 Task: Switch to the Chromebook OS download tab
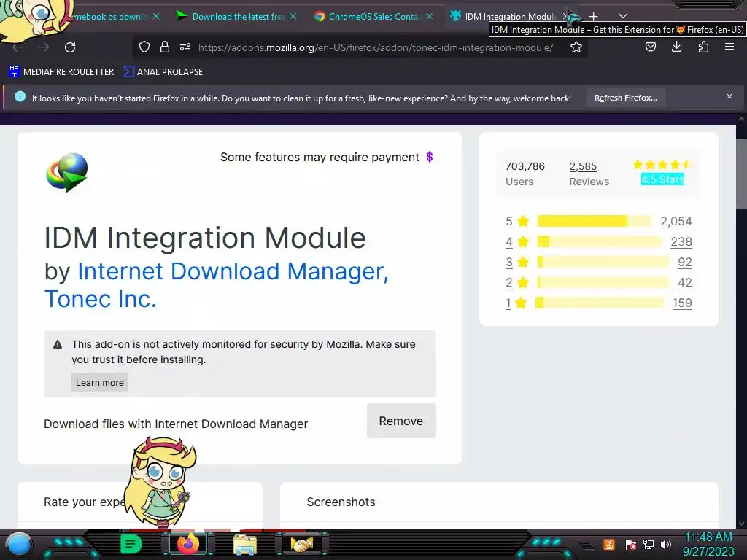click(109, 16)
